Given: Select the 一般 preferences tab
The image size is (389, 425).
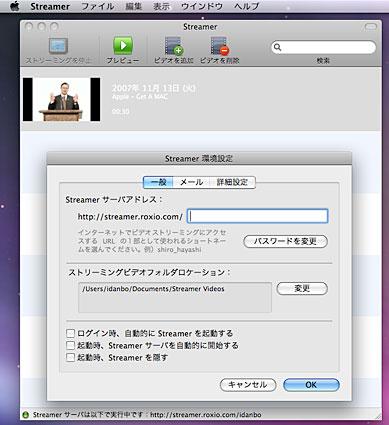Looking at the screenshot, I should 158,182.
